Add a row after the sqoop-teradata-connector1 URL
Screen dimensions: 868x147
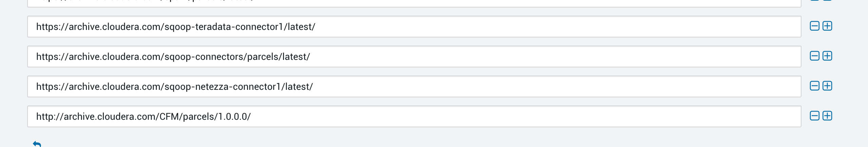827,26
